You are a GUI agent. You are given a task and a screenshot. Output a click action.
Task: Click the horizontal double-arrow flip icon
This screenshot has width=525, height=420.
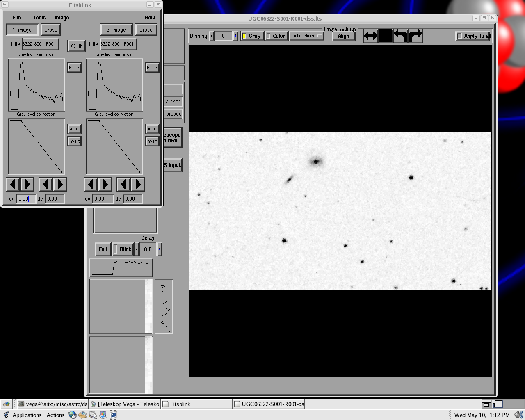point(371,36)
